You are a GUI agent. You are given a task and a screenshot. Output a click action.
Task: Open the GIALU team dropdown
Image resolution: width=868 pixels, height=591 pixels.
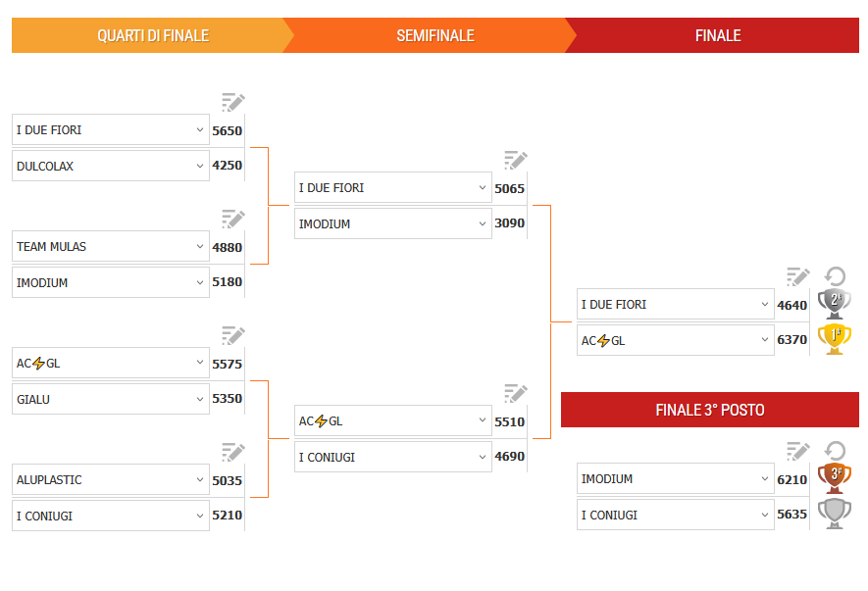(110, 399)
